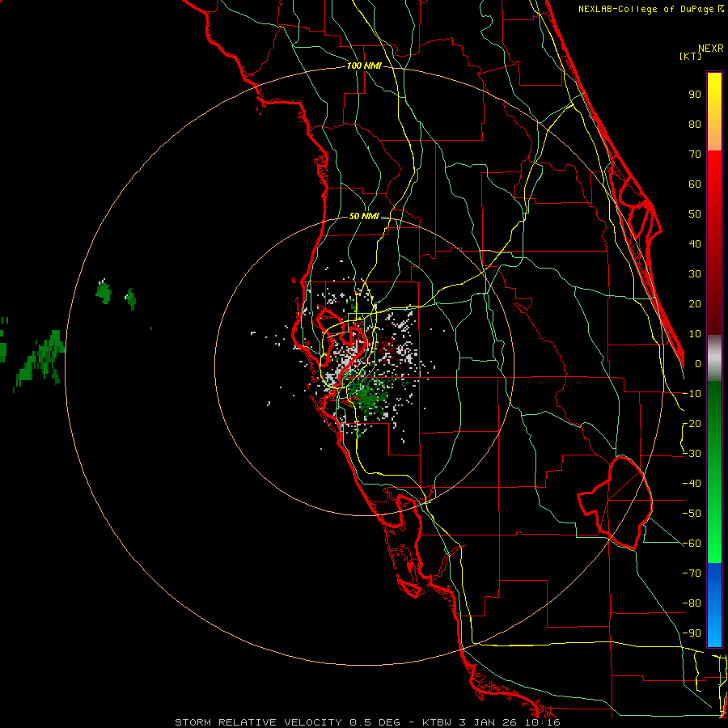Click the positive 70 scale value

coord(695,154)
